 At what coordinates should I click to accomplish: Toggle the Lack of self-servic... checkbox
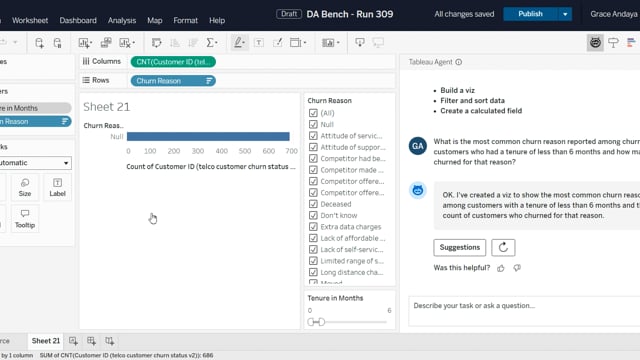[313, 249]
